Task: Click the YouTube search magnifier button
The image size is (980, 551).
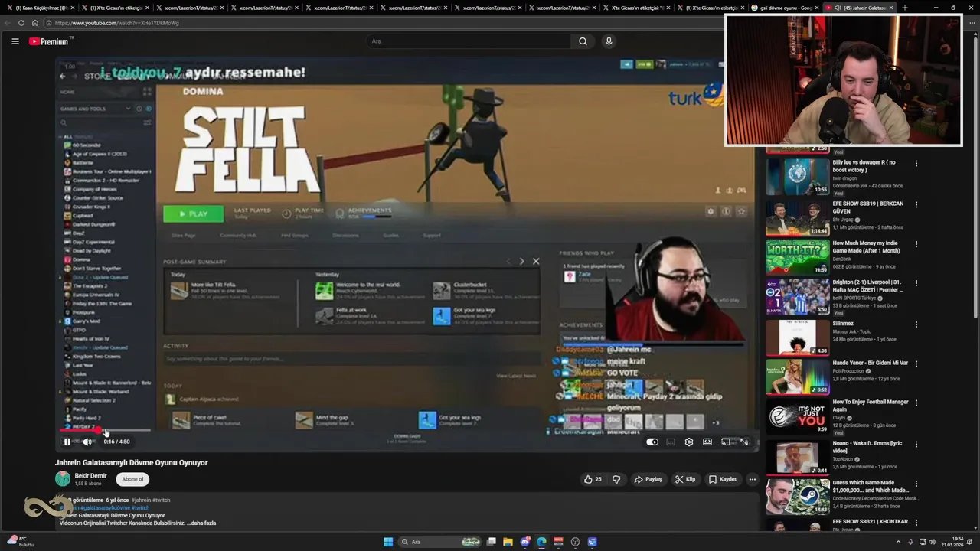Action: point(583,41)
